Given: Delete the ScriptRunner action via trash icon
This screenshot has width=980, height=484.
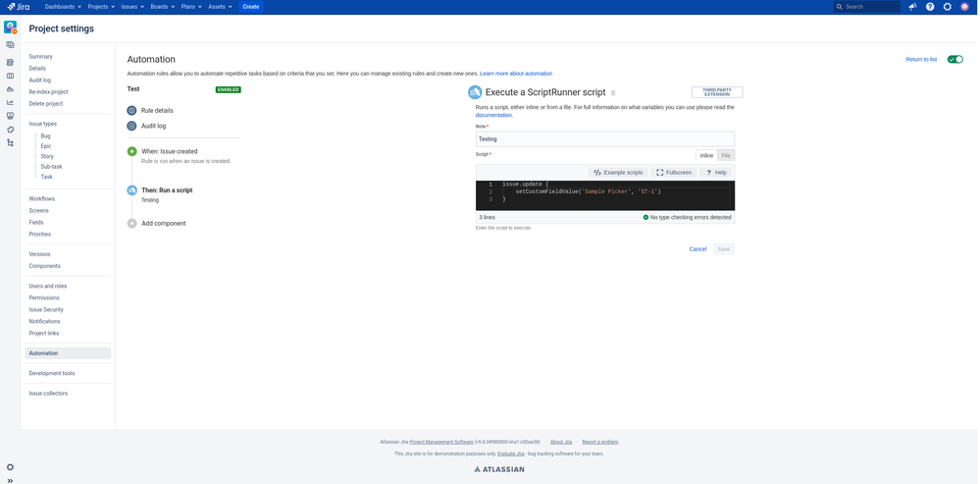Looking at the screenshot, I should click(x=613, y=92).
